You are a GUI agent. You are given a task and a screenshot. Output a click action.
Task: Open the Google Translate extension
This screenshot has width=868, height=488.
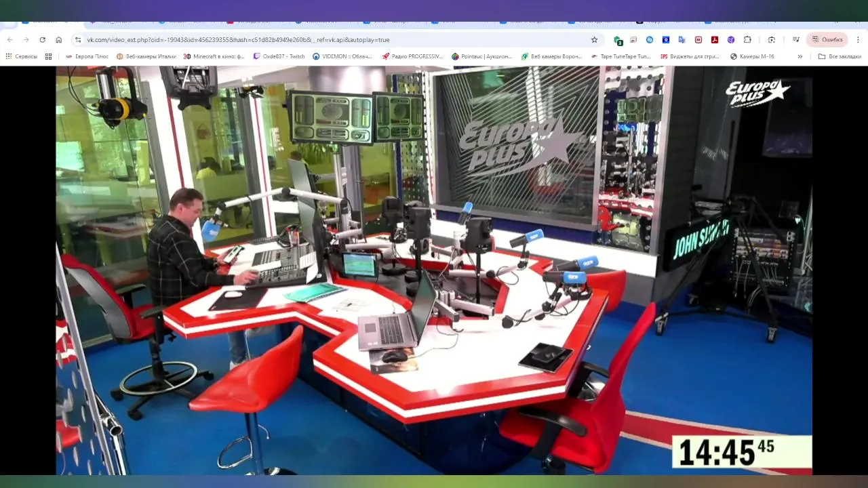tap(682, 40)
